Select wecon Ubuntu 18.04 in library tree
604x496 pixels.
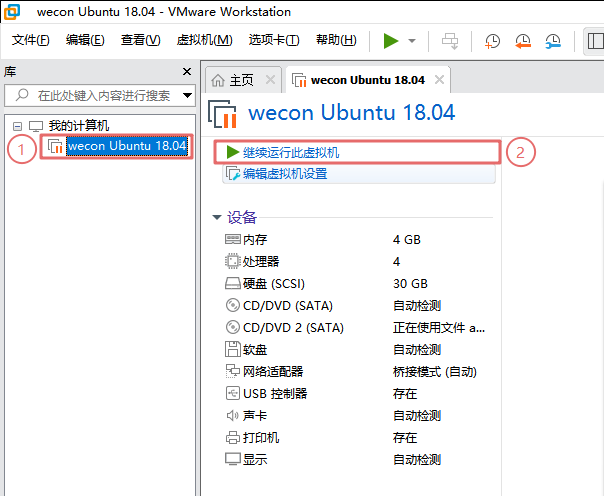point(127,146)
